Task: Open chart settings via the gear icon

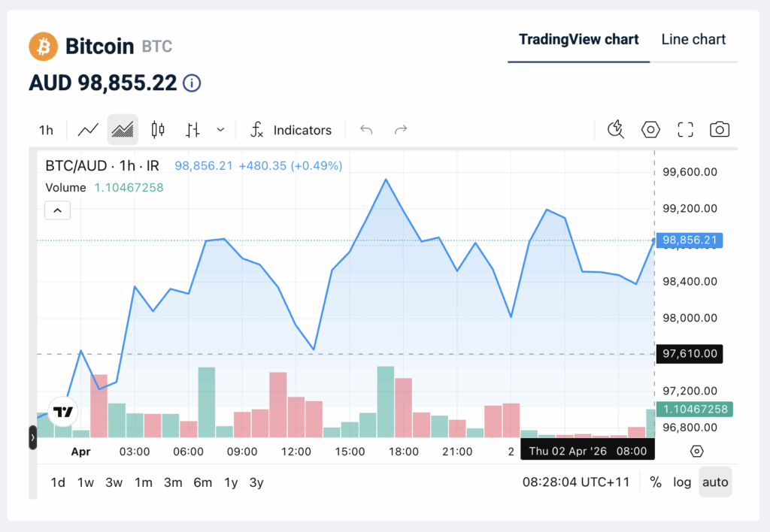Action: click(x=650, y=129)
